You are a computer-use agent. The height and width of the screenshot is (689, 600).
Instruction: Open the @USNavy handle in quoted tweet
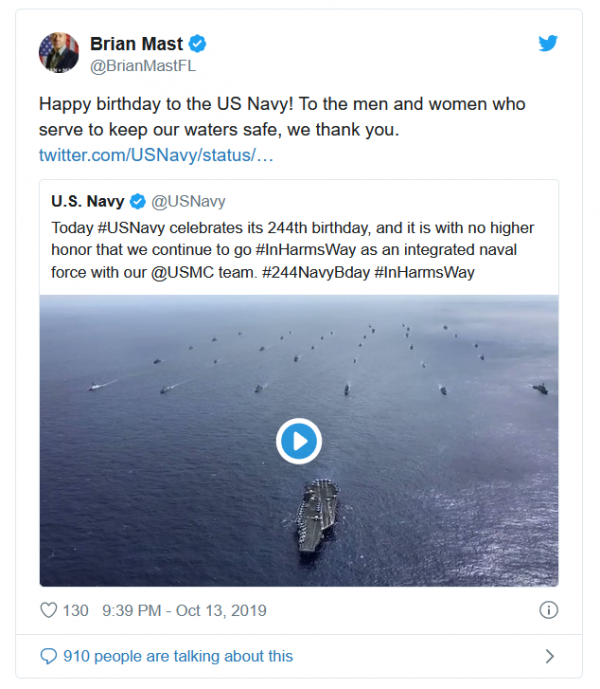[188, 201]
